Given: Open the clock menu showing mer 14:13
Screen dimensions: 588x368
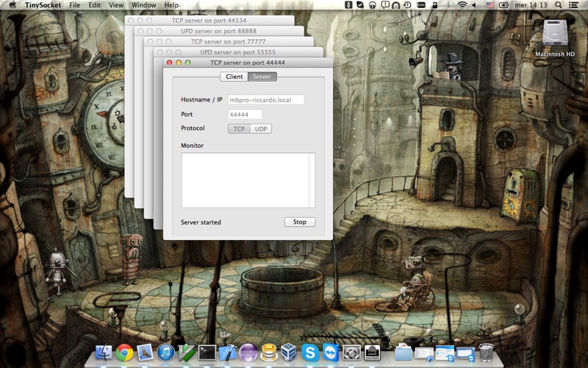Looking at the screenshot, I should 531,5.
